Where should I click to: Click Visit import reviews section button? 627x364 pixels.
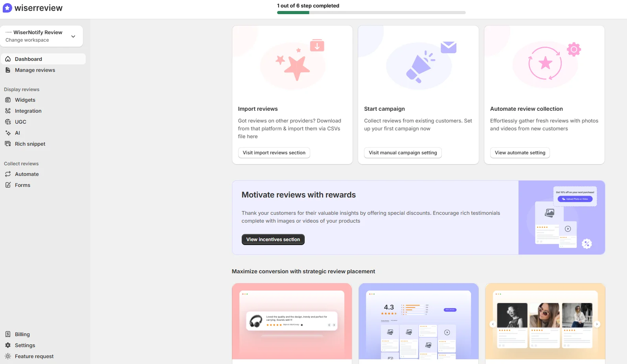pyautogui.click(x=274, y=153)
